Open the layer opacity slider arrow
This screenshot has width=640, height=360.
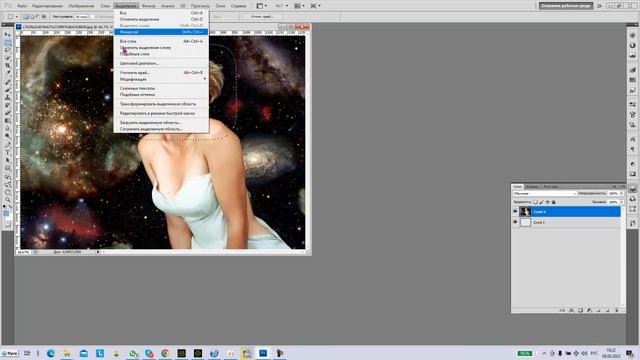click(622, 193)
